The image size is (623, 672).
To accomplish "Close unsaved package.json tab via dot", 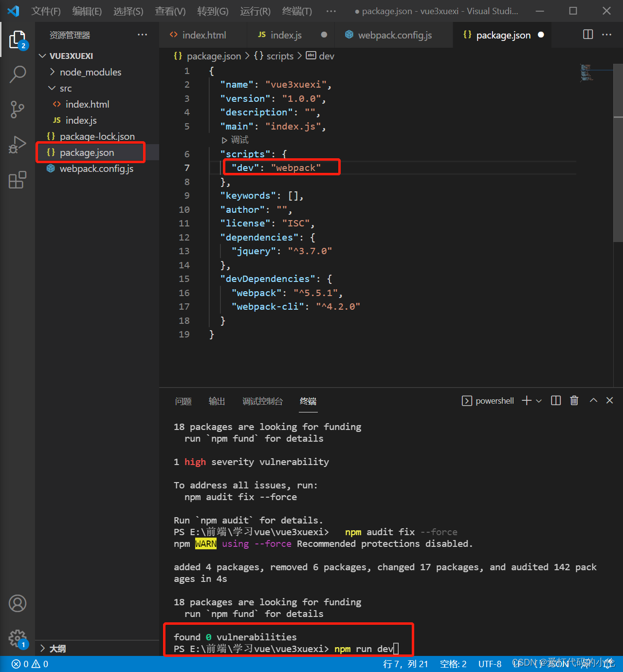I will tap(541, 35).
